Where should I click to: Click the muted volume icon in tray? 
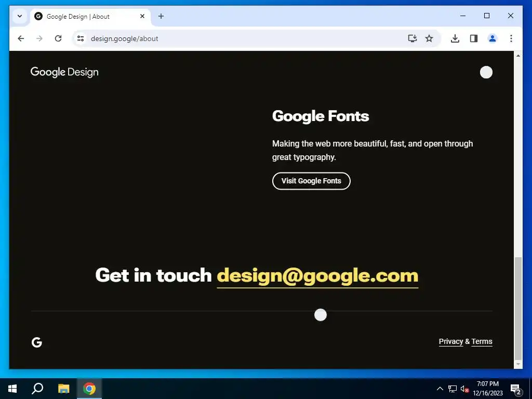tap(464, 389)
